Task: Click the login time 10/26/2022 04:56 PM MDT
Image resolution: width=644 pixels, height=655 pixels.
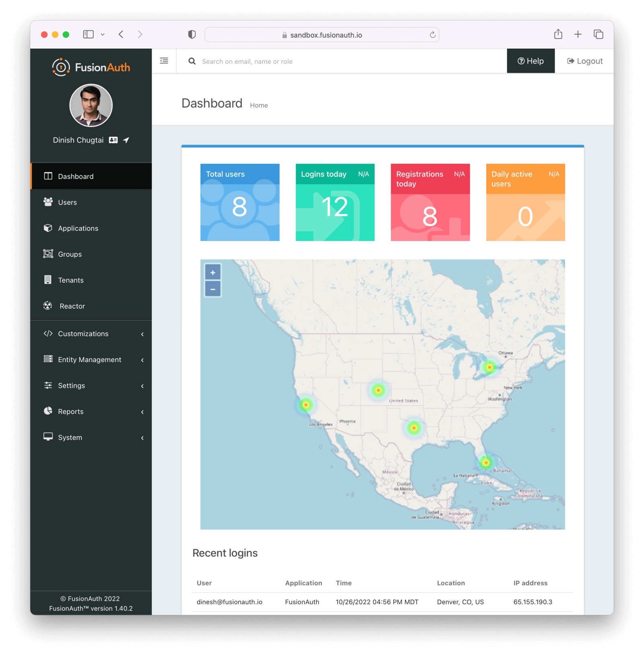Action: (x=377, y=602)
